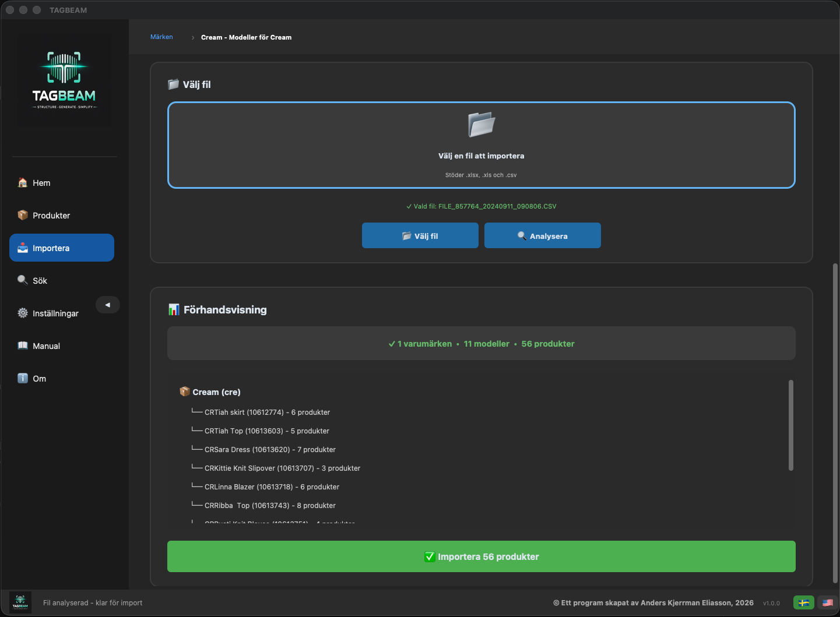Viewport: 840px width, 617px height.
Task: Click 'Stöder .xlsx, .xls och .csv' text
Action: point(481,175)
